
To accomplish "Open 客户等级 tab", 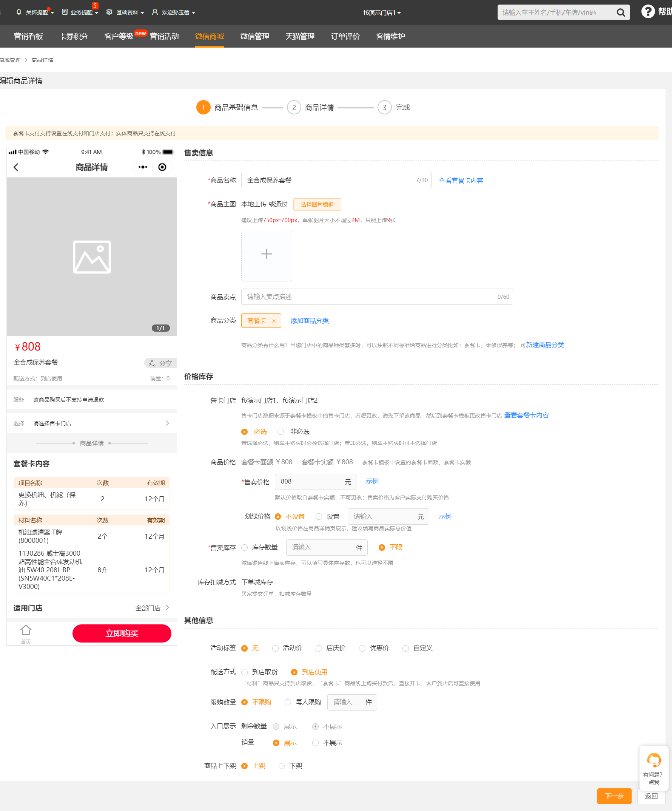I will 119,36.
